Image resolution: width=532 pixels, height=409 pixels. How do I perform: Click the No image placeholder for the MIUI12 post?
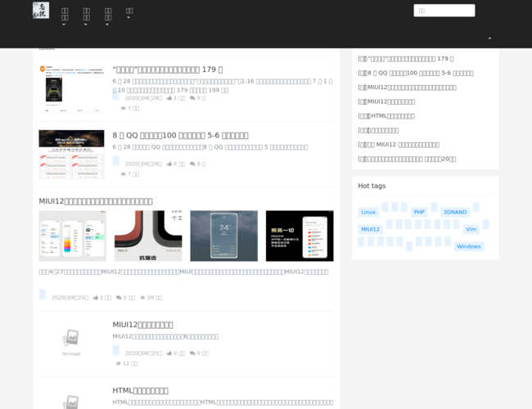click(x=71, y=341)
